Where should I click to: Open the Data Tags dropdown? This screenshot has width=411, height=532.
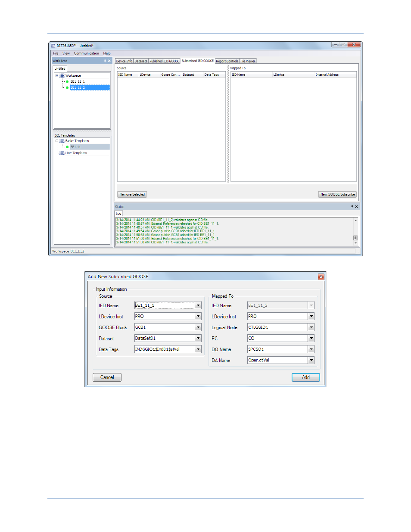click(198, 349)
